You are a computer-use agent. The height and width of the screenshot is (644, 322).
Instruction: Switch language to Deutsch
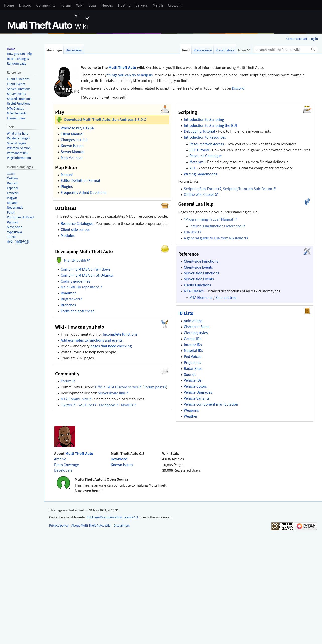pyautogui.click(x=13, y=183)
